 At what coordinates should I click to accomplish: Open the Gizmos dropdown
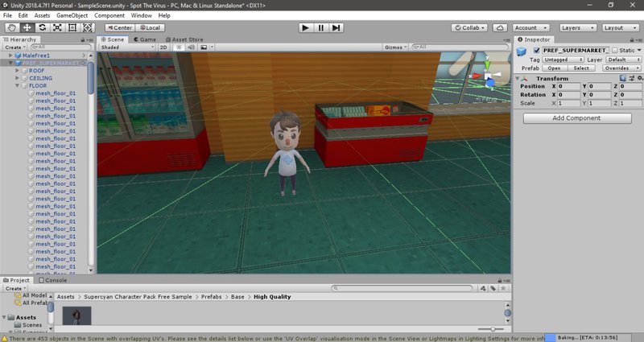(x=395, y=47)
